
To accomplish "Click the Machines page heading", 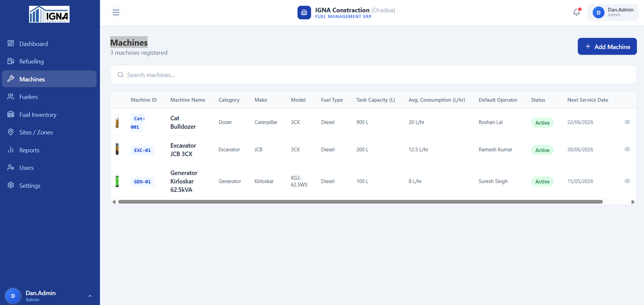I will point(129,42).
